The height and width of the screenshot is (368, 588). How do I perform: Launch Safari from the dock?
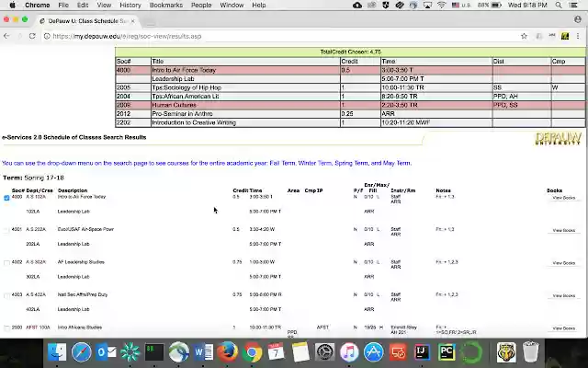point(82,351)
